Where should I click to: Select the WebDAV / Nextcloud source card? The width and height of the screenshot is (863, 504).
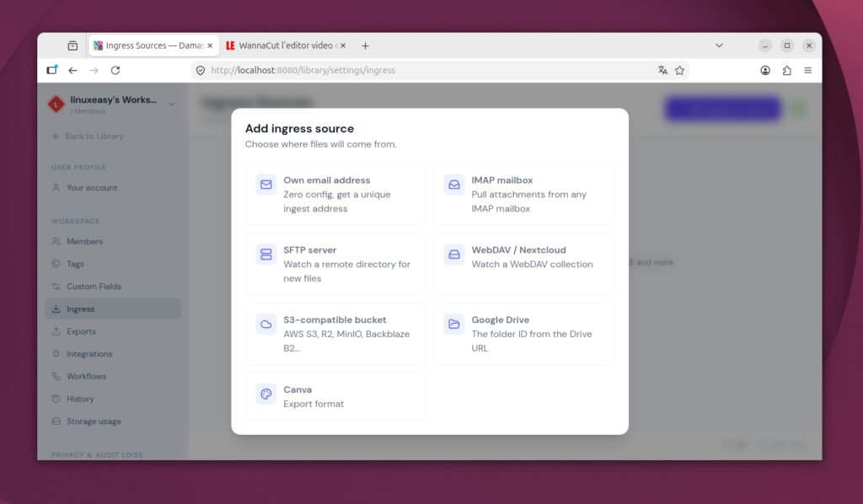[x=524, y=264]
